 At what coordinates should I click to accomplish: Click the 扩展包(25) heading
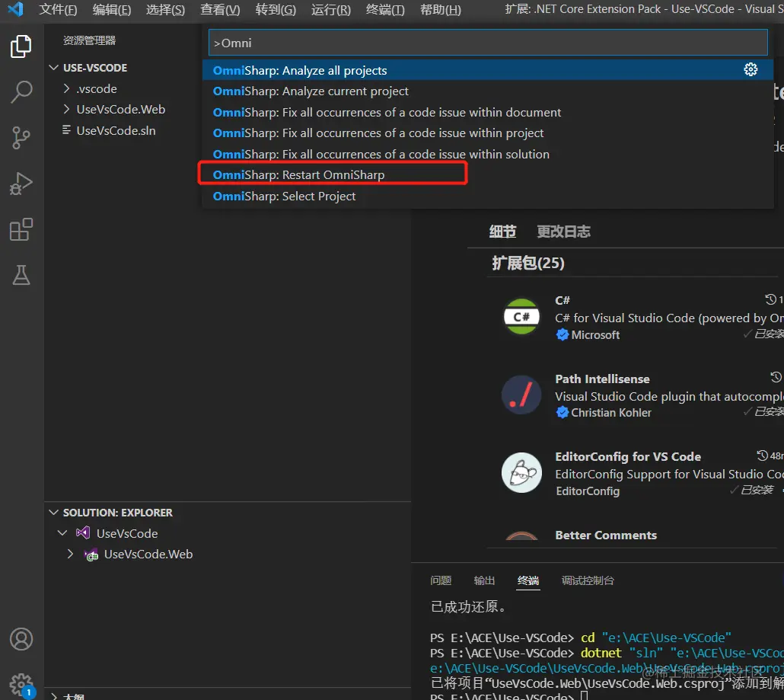pos(528,264)
